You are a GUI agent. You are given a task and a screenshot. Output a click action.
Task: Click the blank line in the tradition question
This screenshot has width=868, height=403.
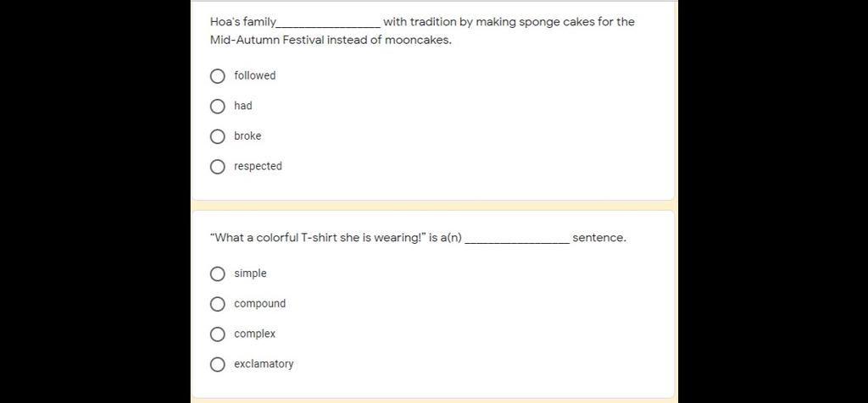pos(328,25)
